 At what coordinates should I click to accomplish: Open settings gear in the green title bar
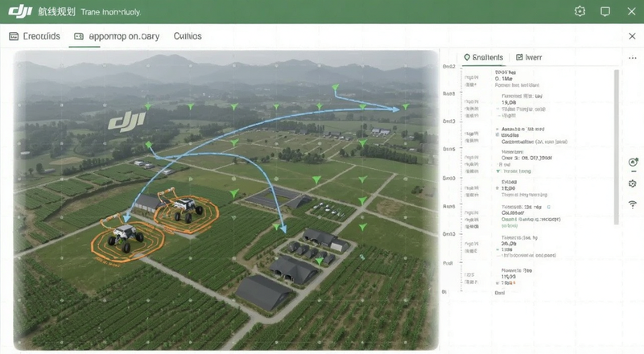[580, 11]
